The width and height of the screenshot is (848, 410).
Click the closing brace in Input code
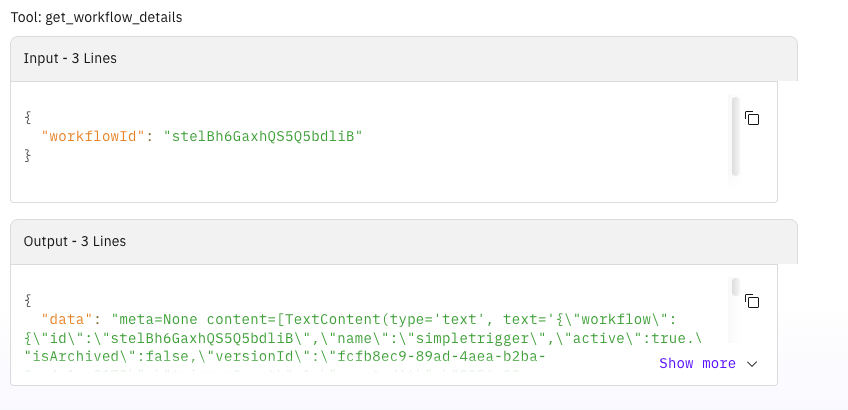click(x=28, y=155)
